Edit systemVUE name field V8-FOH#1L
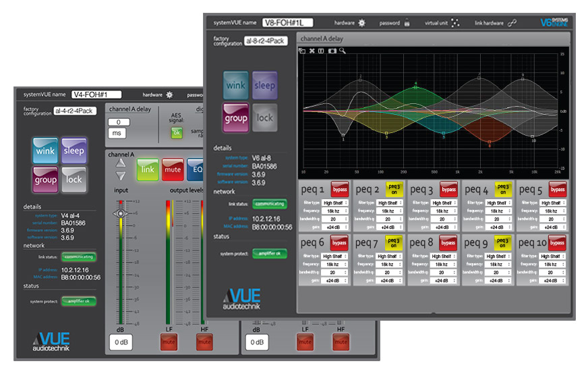 tap(288, 23)
